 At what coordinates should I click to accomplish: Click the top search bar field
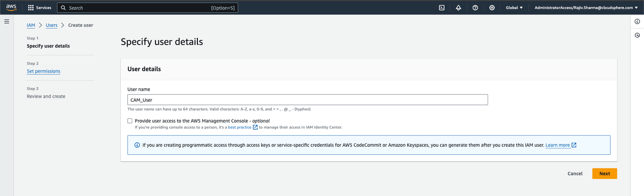tap(147, 8)
